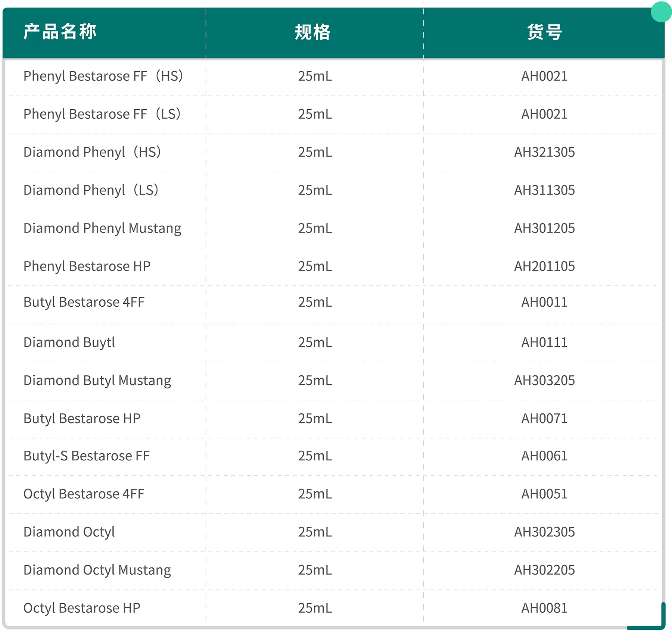Click 25mL in Diamond Octyl Mustang row
Screen dimensions: 672x641
315,570
